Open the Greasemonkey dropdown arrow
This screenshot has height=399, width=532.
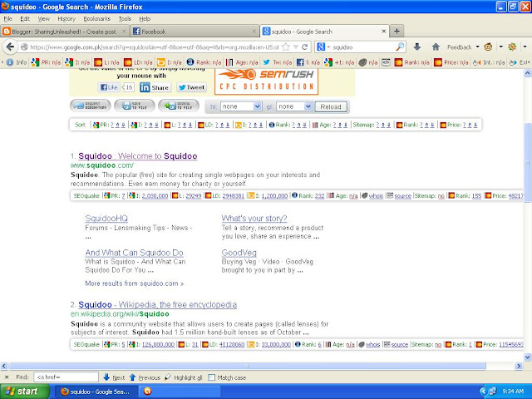tap(500, 47)
